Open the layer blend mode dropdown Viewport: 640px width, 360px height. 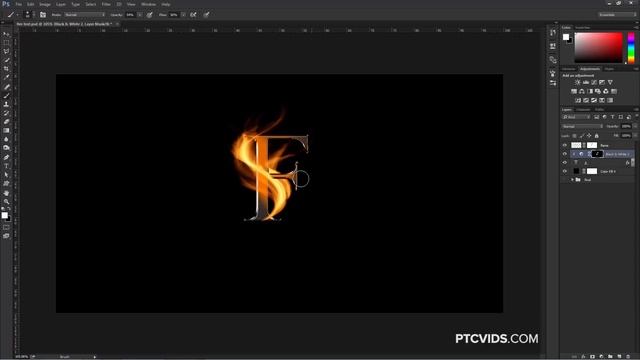(x=582, y=127)
